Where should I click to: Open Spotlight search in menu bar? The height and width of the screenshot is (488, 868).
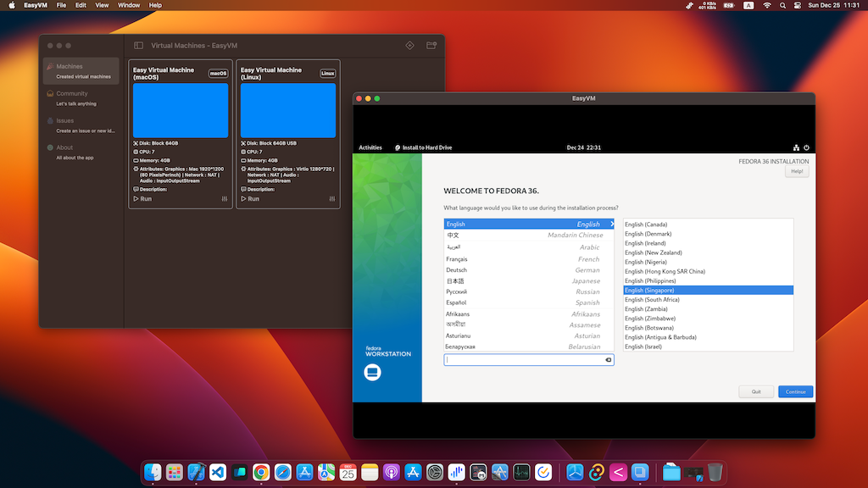782,6
